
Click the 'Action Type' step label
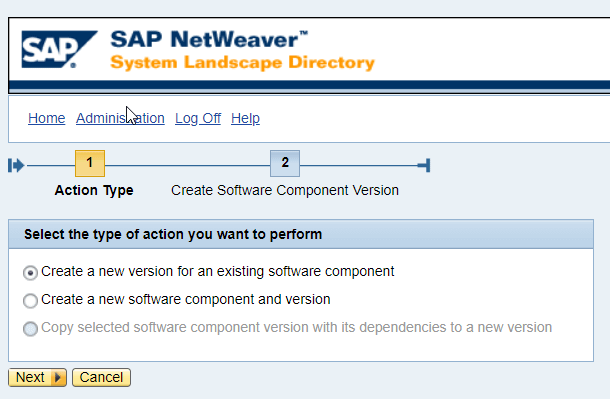point(94,190)
